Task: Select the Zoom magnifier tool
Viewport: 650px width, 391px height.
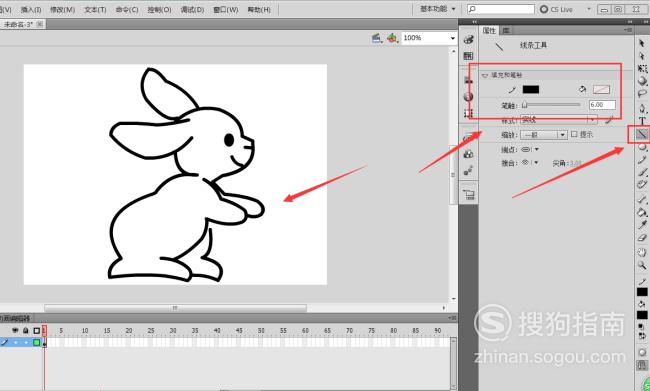Action: (x=642, y=265)
